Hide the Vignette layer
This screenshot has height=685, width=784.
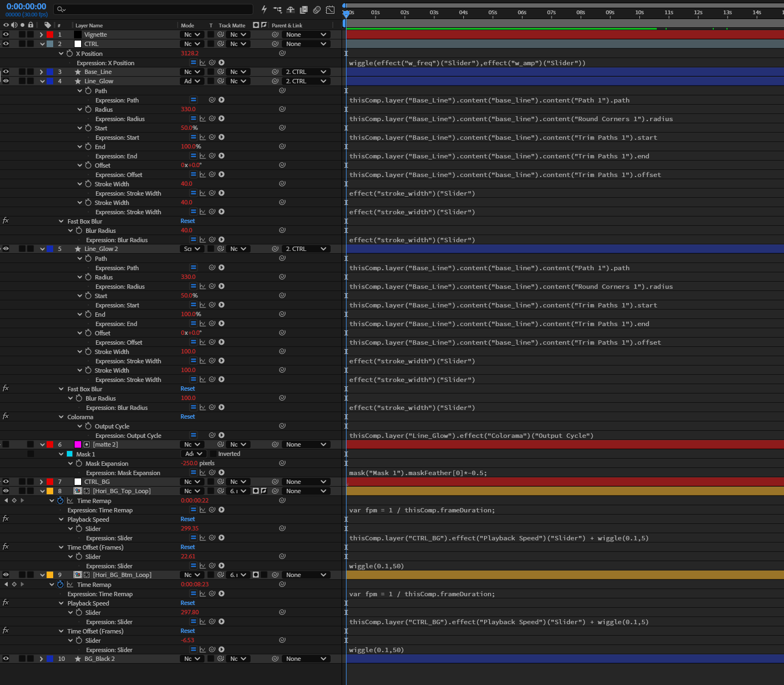click(6, 35)
